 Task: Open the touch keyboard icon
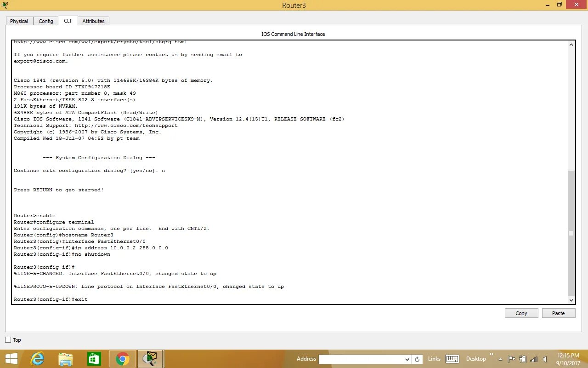pos(452,359)
